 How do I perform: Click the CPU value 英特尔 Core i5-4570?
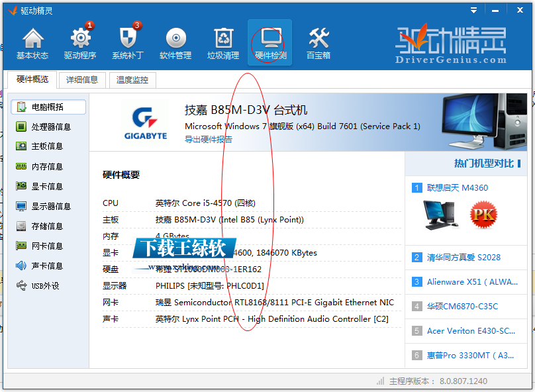pyautogui.click(x=205, y=203)
